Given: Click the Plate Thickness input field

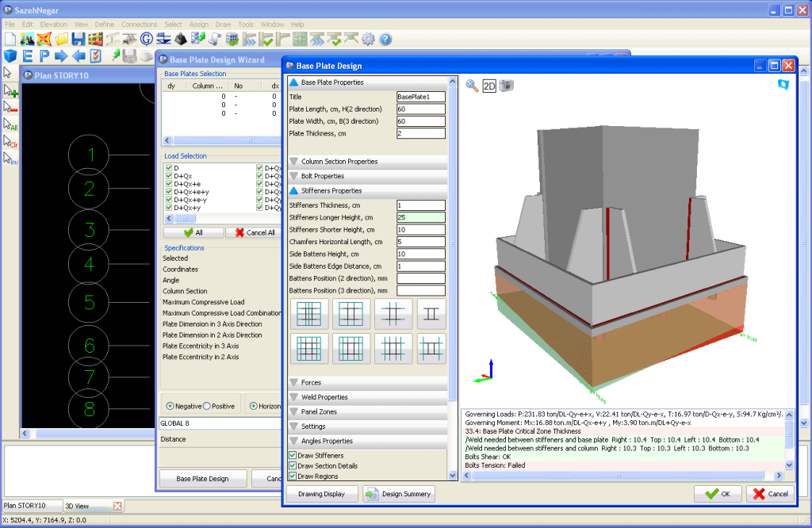Looking at the screenshot, I should click(x=421, y=133).
